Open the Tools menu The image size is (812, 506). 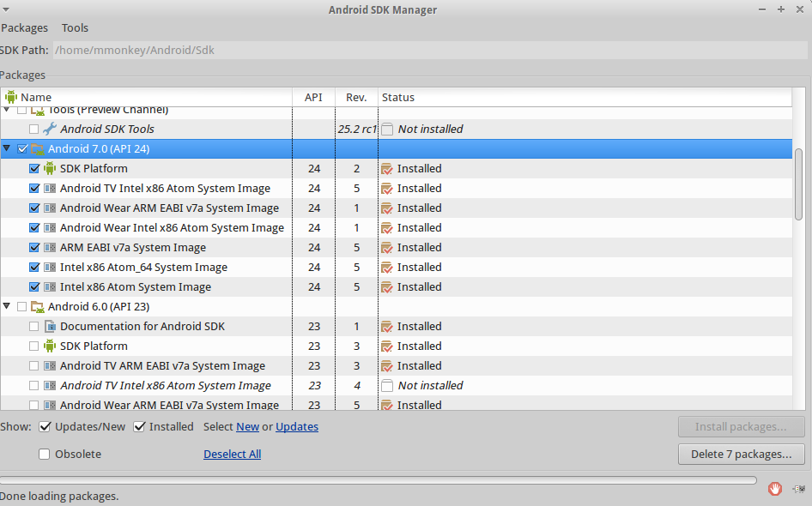pyautogui.click(x=75, y=28)
